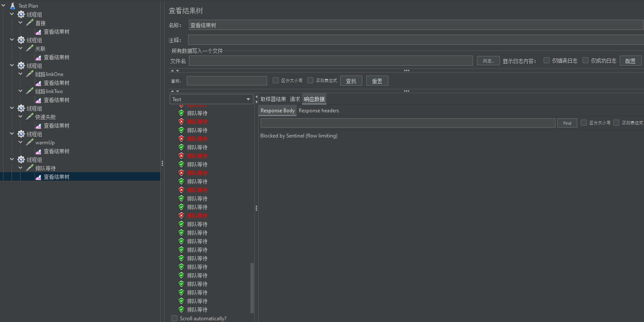This screenshot has height=322, width=644.
Task: Click the listener icon under warmUp sampler
Action: click(38, 151)
